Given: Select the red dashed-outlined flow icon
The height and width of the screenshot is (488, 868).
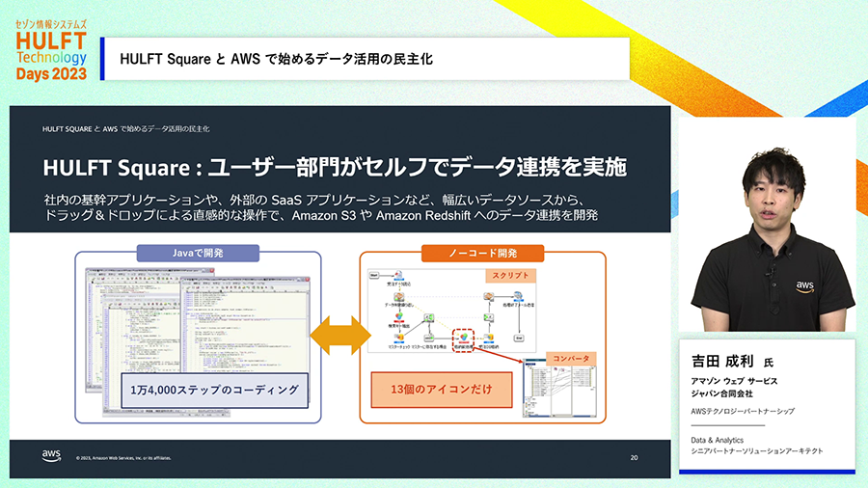Looking at the screenshot, I should click(465, 339).
